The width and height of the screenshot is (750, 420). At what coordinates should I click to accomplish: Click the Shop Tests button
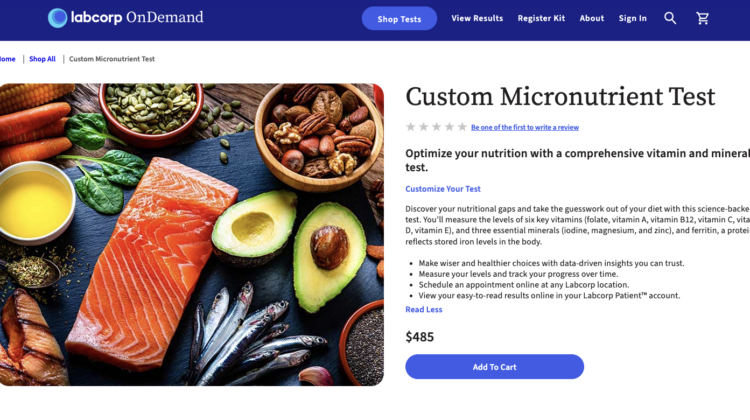pos(399,19)
